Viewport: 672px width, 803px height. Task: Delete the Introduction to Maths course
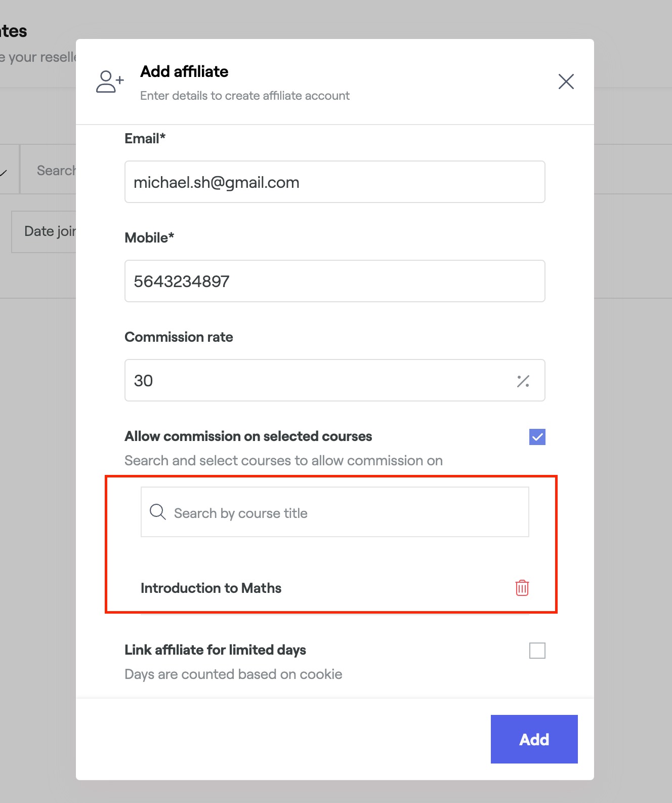[x=522, y=588]
